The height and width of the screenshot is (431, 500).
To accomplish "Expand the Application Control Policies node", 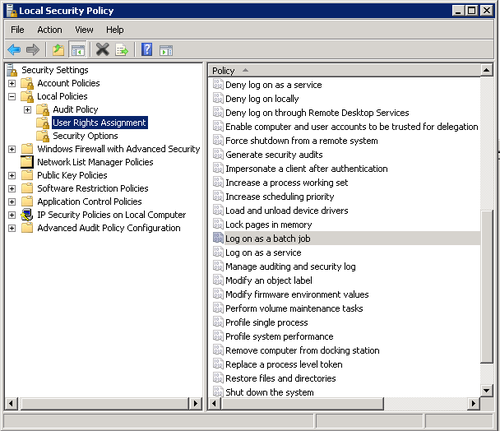I will pos(12,202).
